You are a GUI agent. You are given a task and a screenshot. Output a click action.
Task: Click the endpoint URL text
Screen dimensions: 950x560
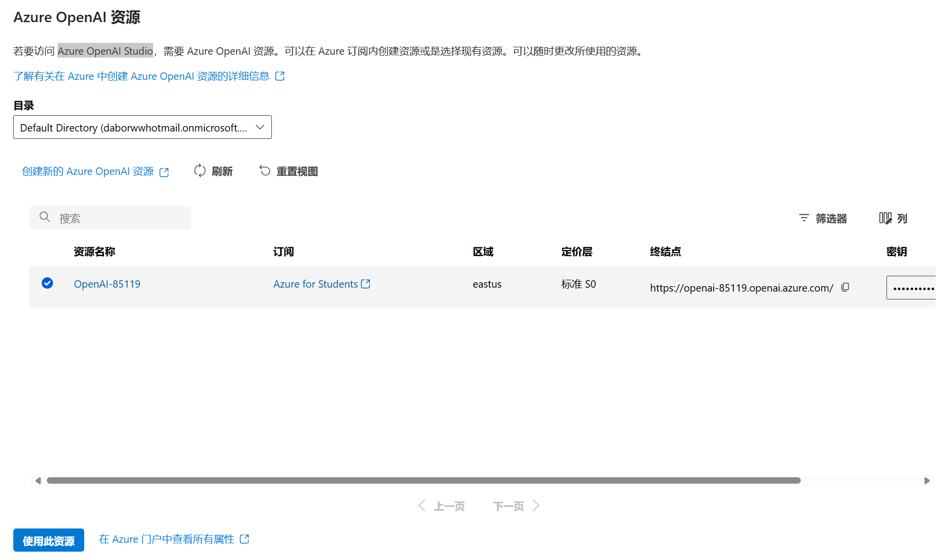pyautogui.click(x=742, y=288)
